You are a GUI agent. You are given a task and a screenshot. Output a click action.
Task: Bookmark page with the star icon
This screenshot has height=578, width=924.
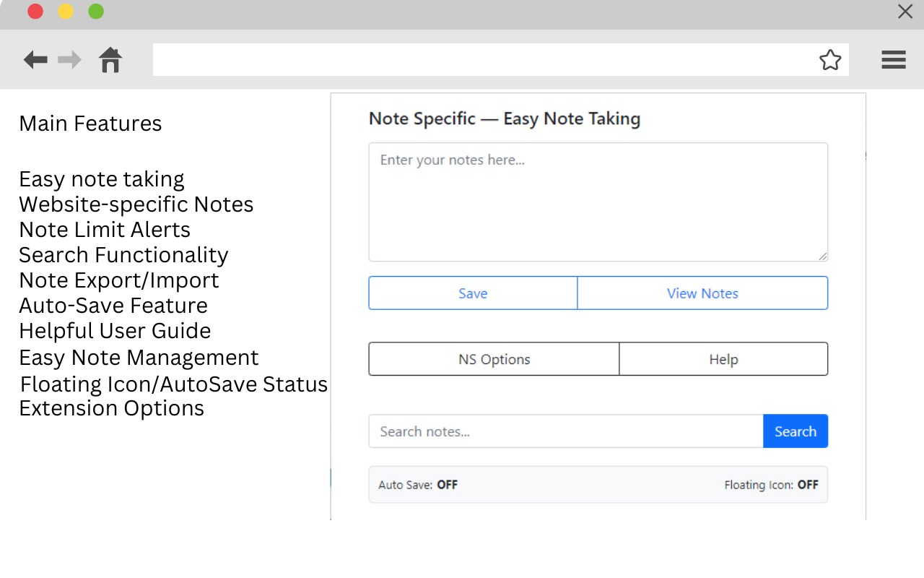click(x=830, y=60)
